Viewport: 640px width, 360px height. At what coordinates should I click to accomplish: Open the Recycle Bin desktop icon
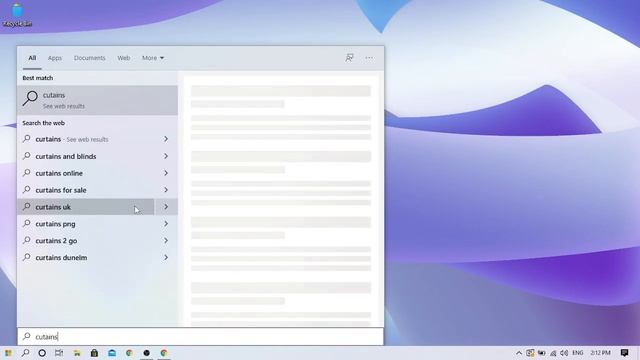[17, 14]
